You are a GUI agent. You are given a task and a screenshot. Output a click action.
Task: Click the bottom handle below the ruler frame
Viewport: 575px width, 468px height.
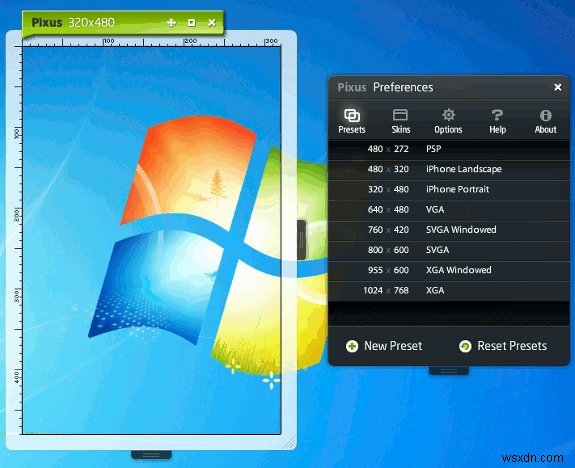[151, 455]
